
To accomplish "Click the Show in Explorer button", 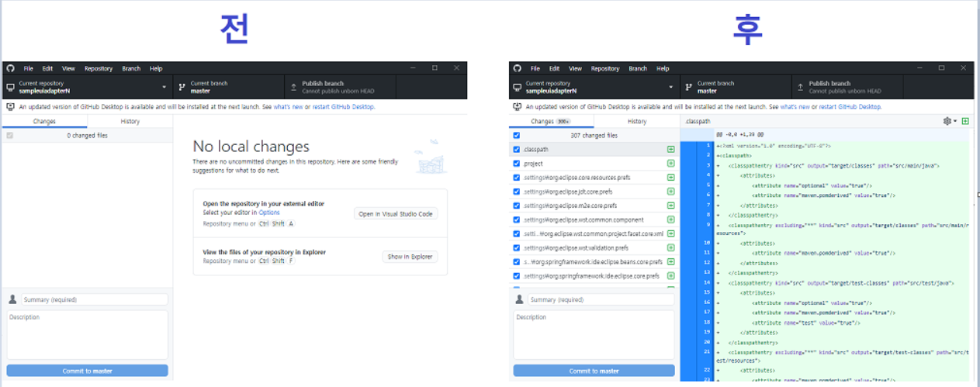I will tap(410, 257).
